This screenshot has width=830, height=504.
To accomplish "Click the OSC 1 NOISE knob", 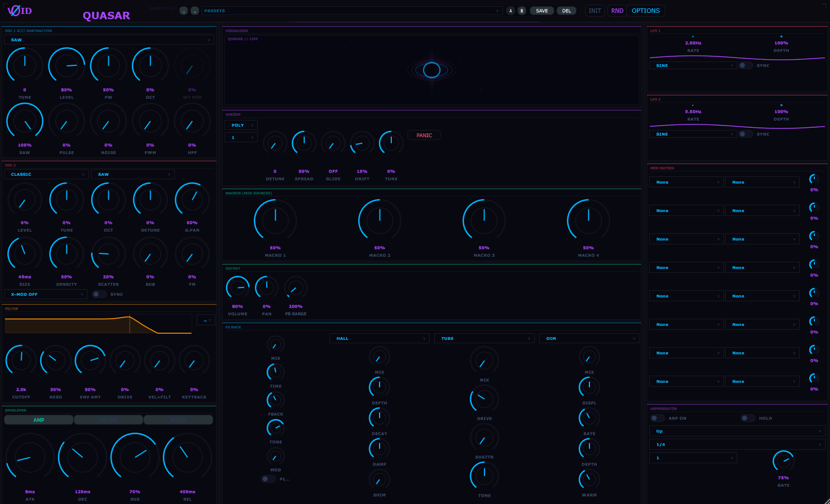I will [x=108, y=121].
